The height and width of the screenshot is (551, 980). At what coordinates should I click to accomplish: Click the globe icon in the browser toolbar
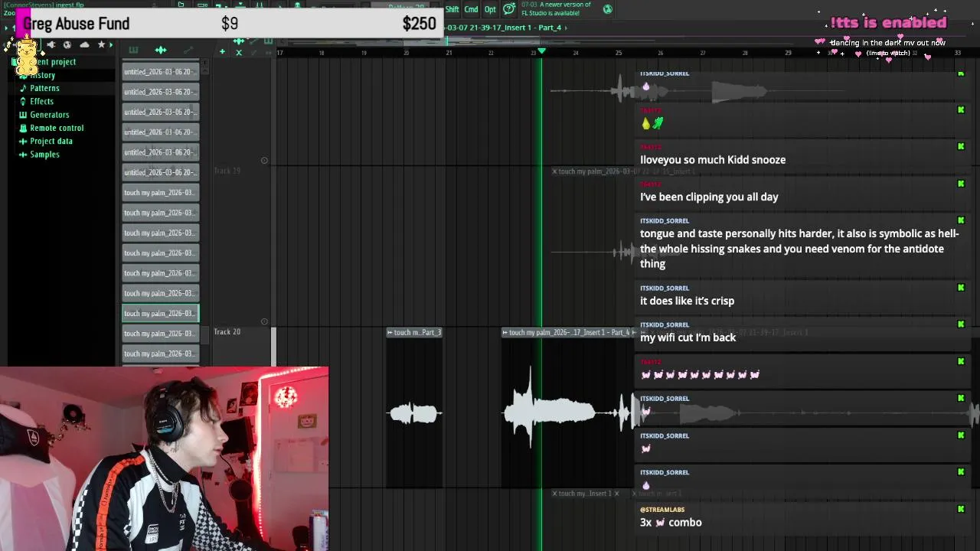[x=67, y=45]
